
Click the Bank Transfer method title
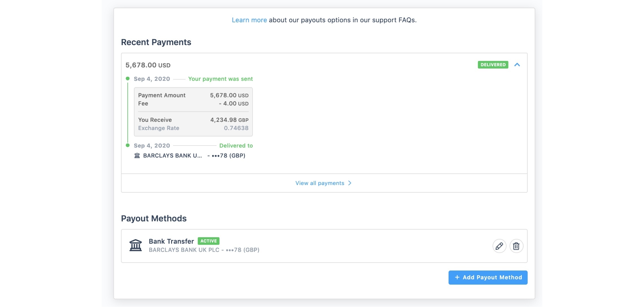click(171, 241)
